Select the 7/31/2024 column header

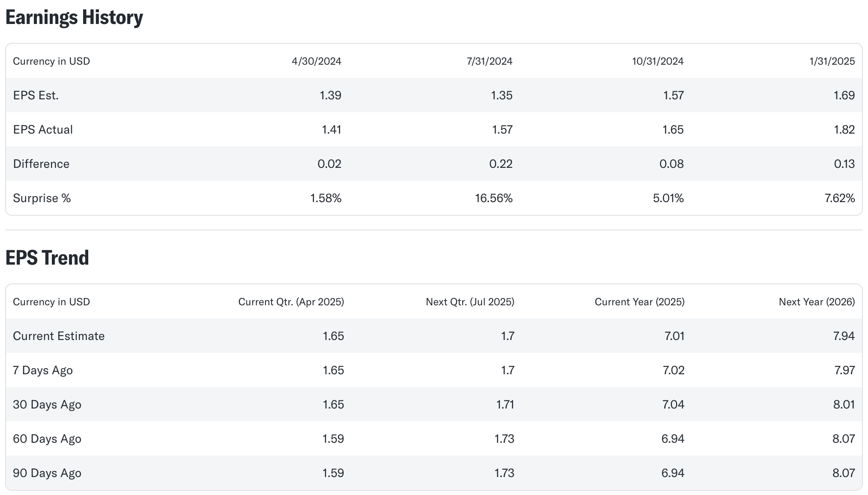pyautogui.click(x=489, y=61)
